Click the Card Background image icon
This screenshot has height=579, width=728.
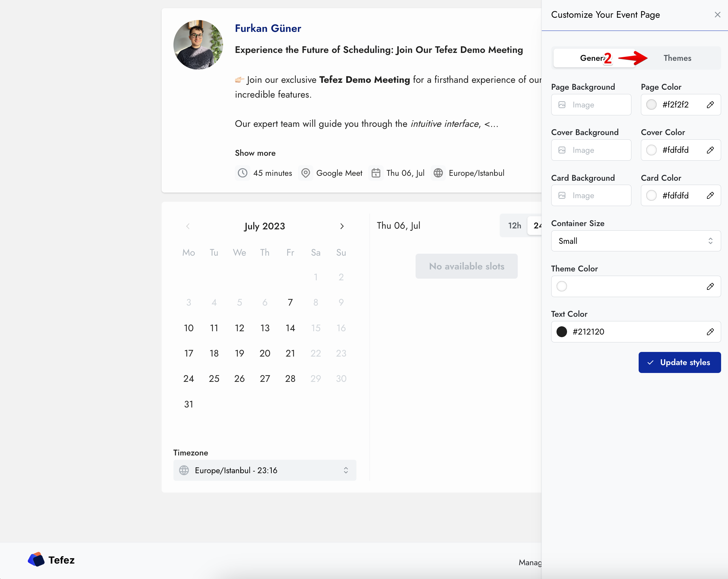(562, 195)
